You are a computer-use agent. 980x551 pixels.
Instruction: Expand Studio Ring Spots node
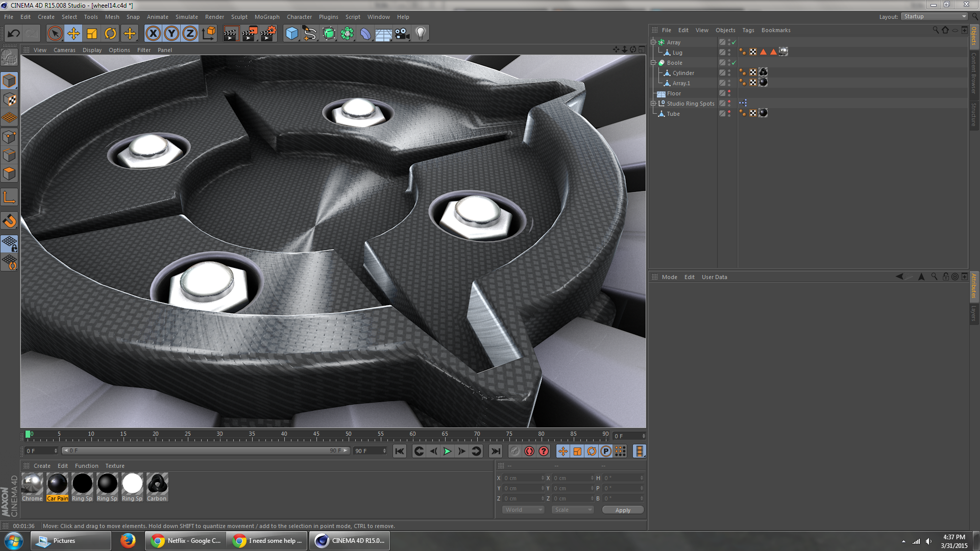pos(653,104)
